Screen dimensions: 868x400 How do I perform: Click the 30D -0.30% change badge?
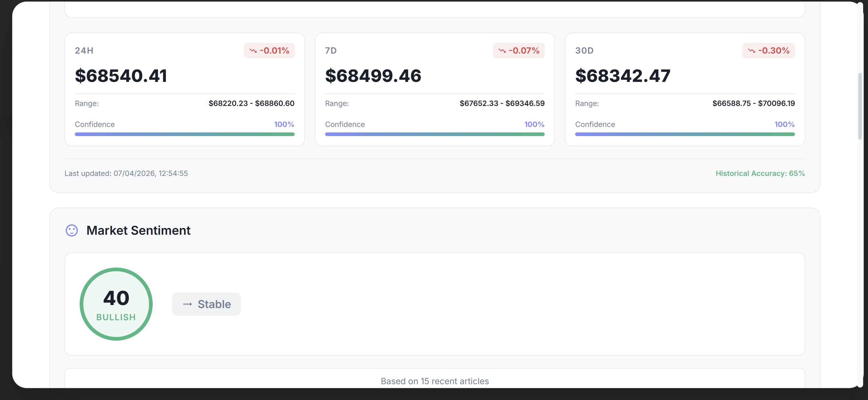click(768, 51)
